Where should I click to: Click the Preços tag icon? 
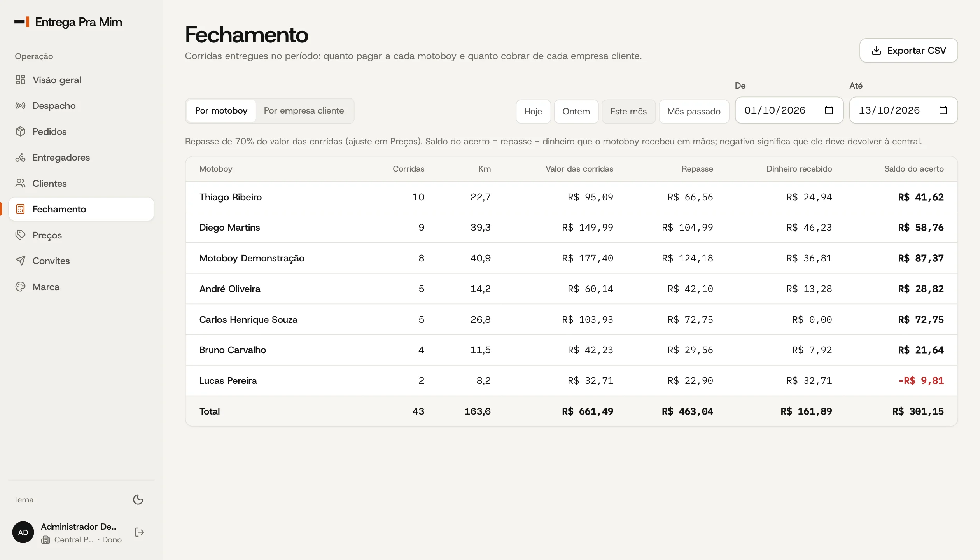(20, 235)
